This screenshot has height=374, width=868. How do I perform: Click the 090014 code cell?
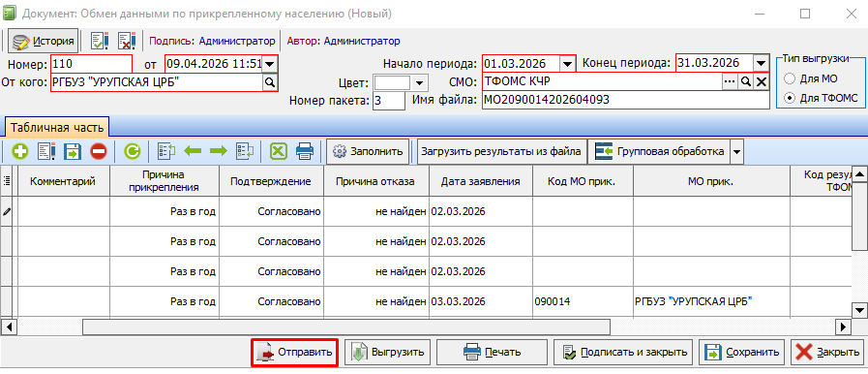pos(583,301)
